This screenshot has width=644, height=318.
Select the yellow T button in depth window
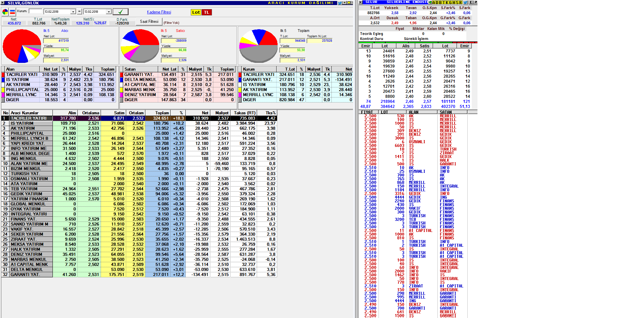click(444, 2)
